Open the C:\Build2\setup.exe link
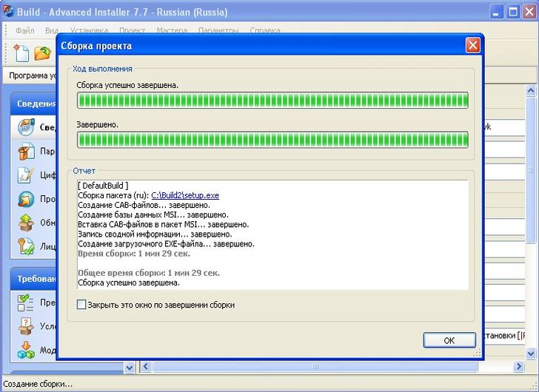The height and width of the screenshot is (392, 539). pyautogui.click(x=185, y=195)
